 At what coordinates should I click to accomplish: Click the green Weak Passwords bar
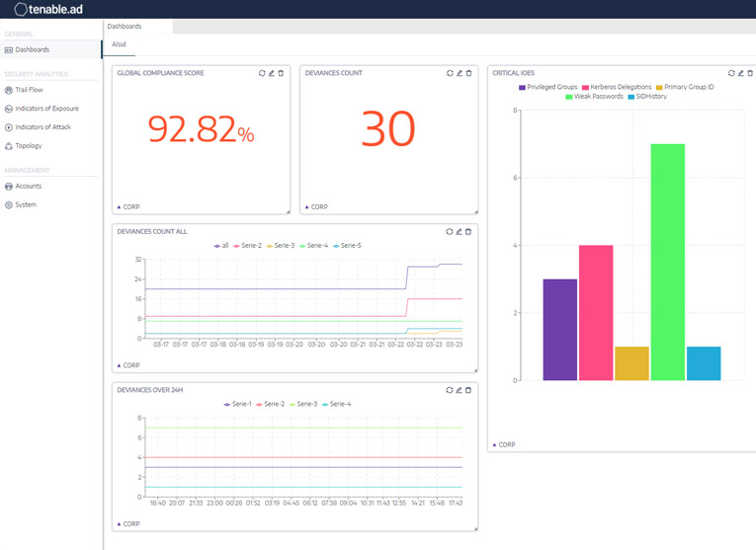pos(668,262)
